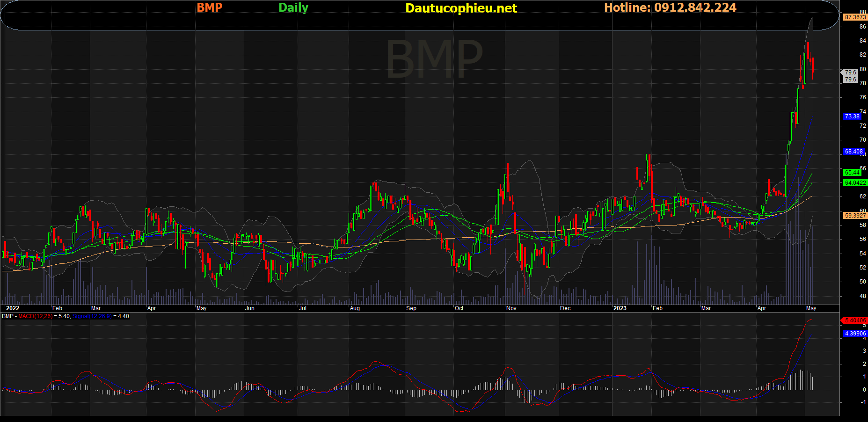This screenshot has width=868, height=422.
Task: Select the green 64.0422 price label
Action: tap(855, 183)
